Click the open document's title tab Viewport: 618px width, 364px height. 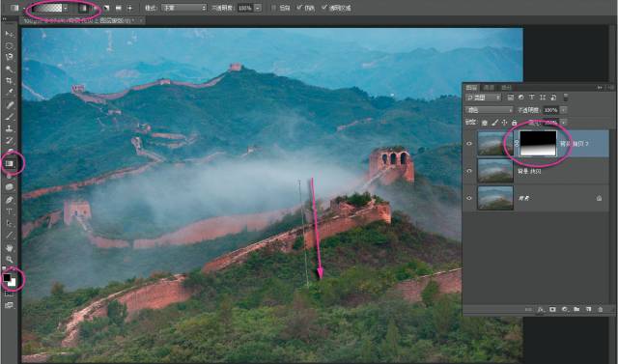tap(81, 21)
